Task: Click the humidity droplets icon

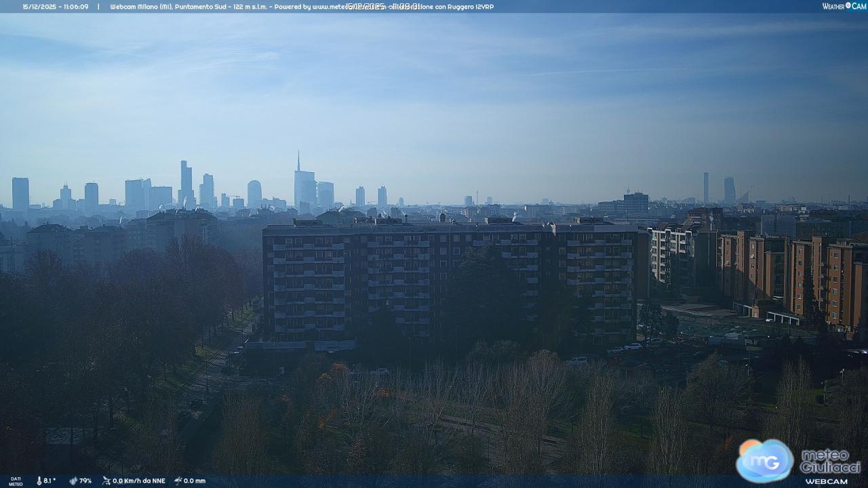Action: point(73,481)
